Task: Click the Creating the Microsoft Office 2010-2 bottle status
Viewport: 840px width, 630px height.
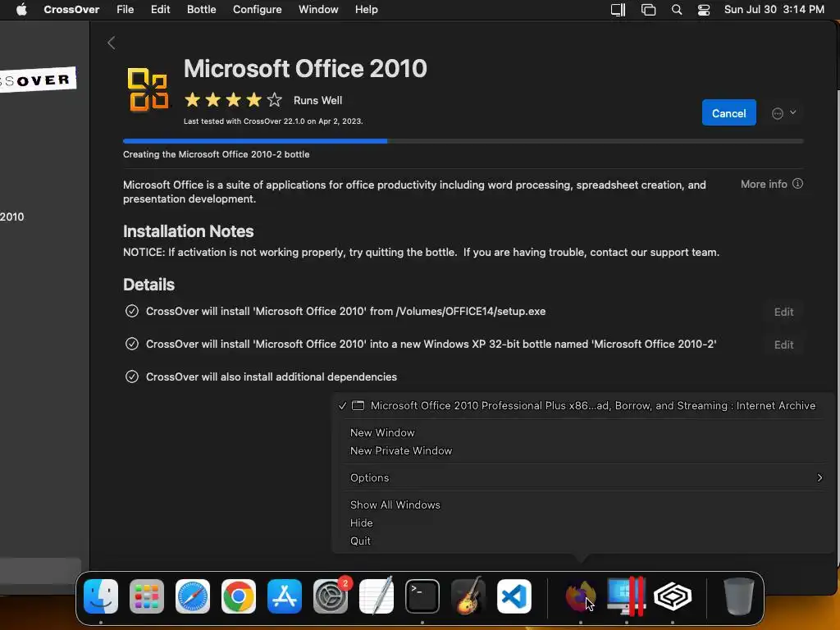Action: 216,154
